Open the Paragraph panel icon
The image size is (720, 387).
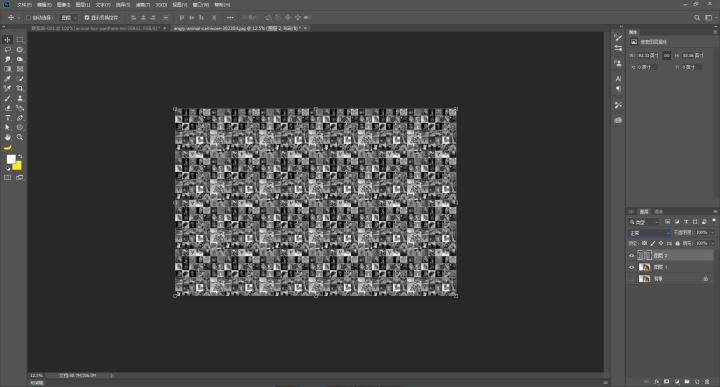[x=618, y=89]
